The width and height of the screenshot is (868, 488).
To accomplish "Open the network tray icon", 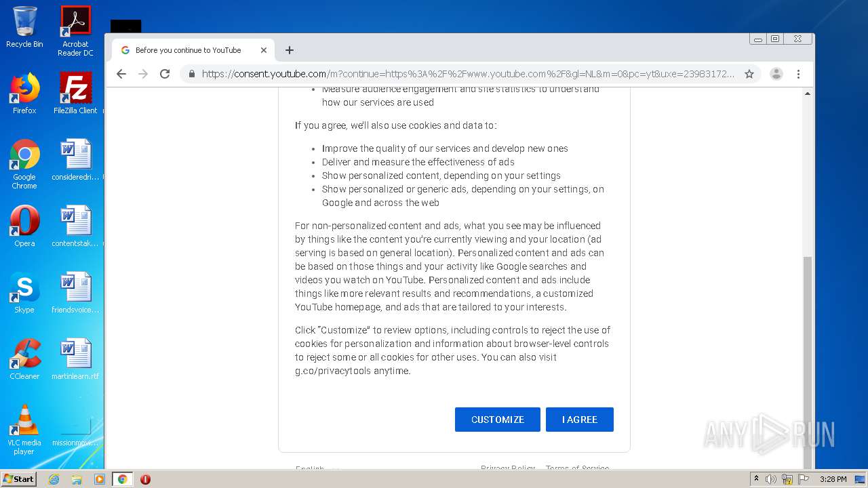I will (x=787, y=479).
